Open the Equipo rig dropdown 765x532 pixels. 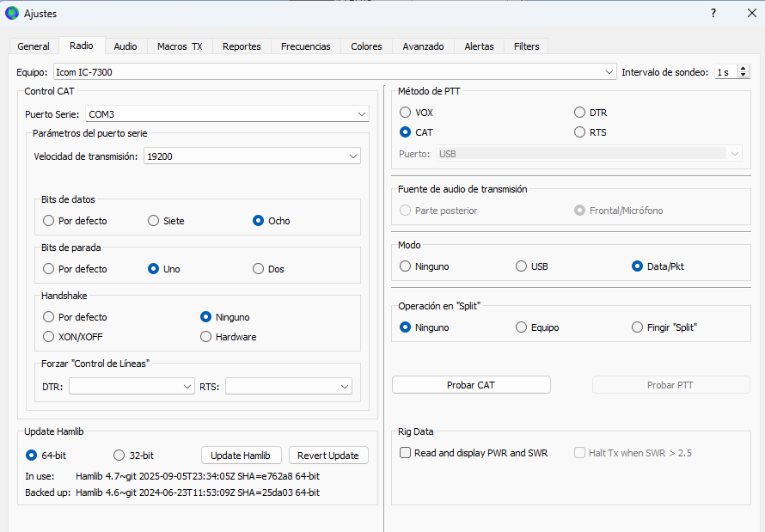click(609, 72)
